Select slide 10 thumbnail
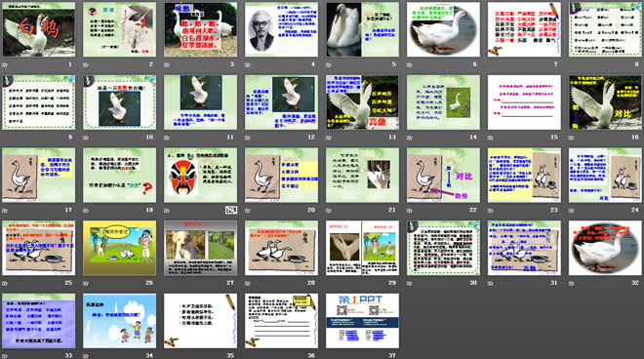The height and width of the screenshot is (359, 644). pyautogui.click(x=119, y=102)
